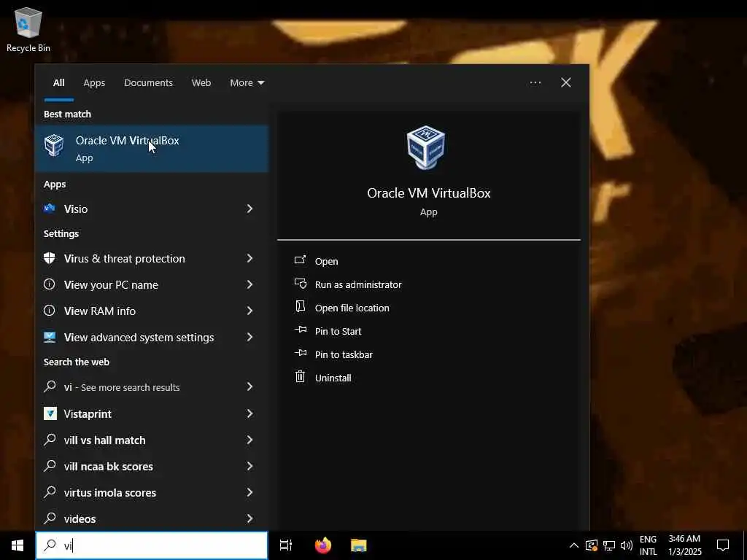Click the Uninstall trash icon

[x=300, y=377]
